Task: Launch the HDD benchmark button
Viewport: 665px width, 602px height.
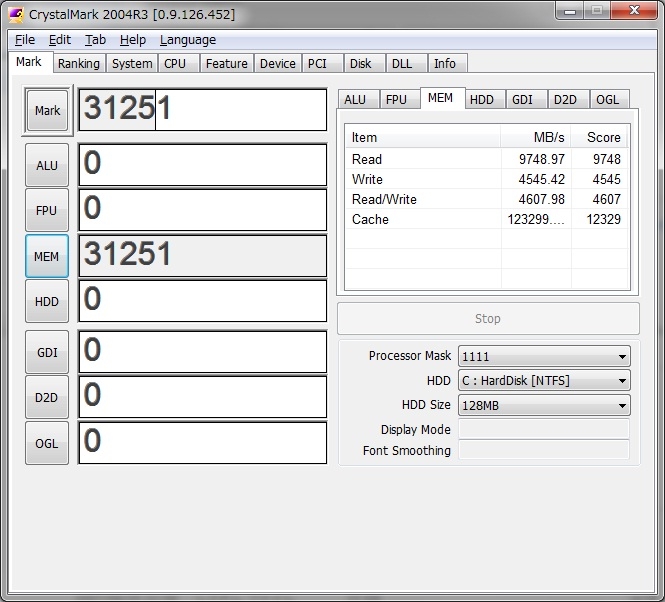Action: tap(47, 301)
